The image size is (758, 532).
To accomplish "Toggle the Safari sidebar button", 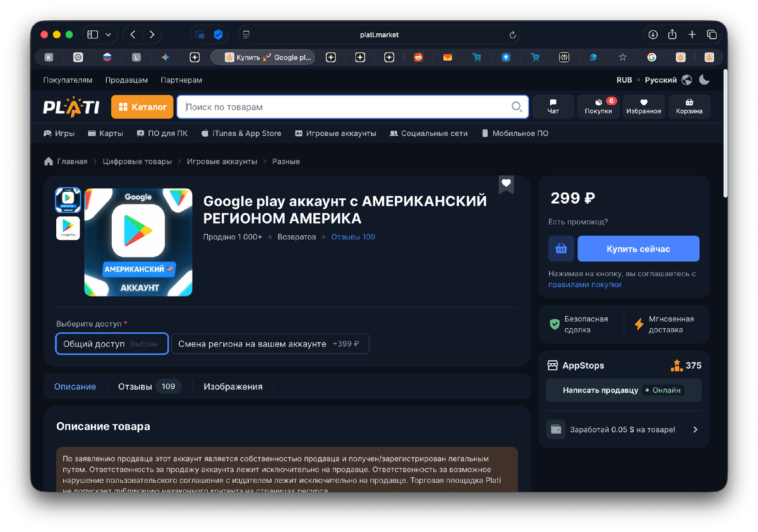I will point(92,35).
